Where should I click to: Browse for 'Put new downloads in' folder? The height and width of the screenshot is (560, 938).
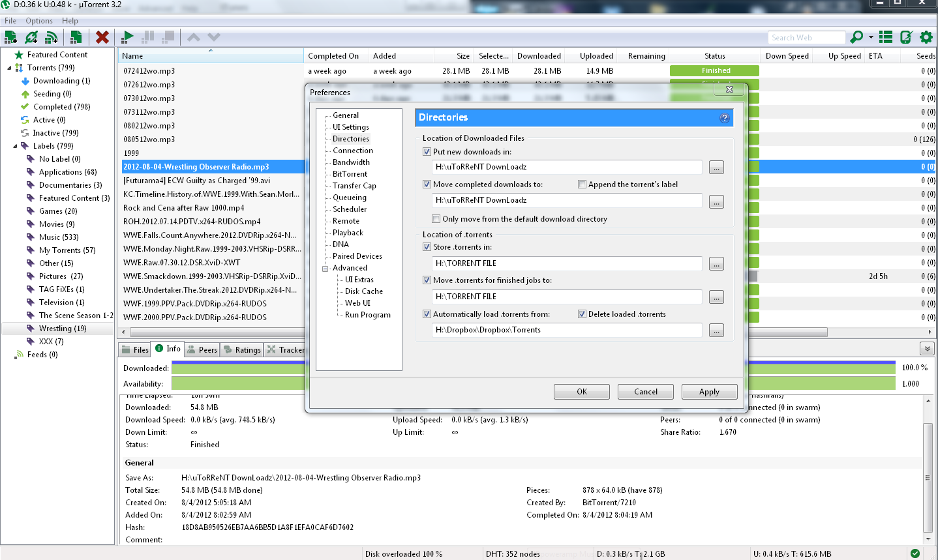(716, 168)
